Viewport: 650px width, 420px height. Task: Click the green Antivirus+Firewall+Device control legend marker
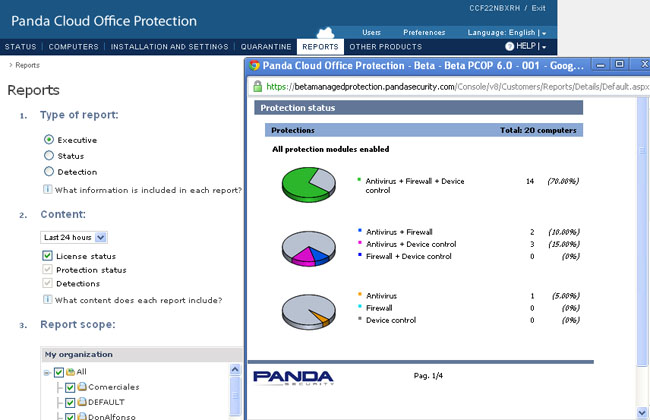[359, 180]
